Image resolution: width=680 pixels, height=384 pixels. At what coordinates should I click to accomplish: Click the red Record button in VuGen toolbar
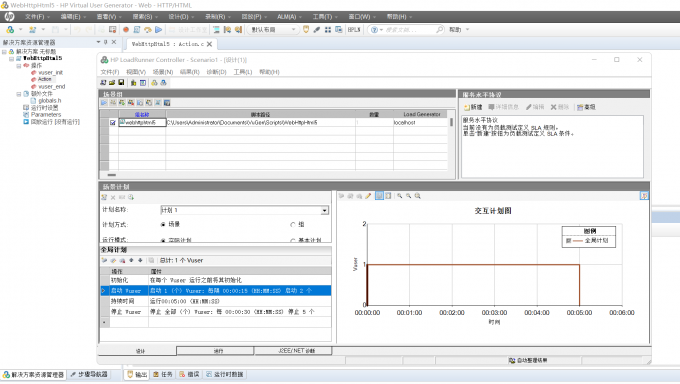coord(126,30)
